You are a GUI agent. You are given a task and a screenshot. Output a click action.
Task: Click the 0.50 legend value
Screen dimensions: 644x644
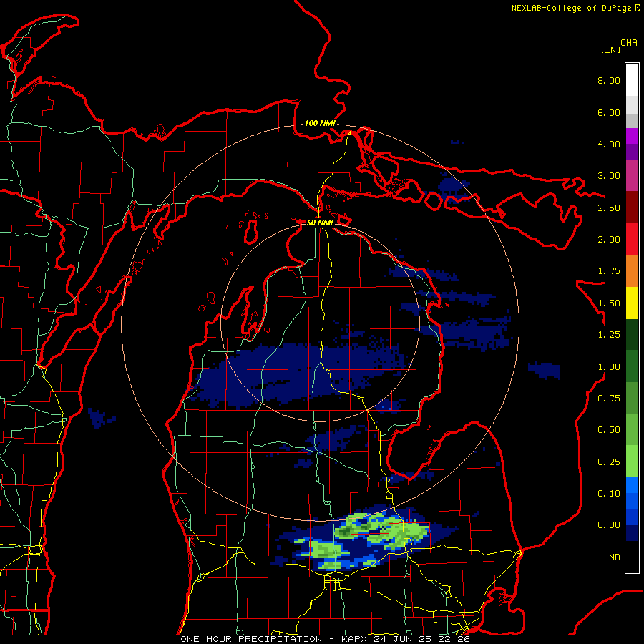tap(609, 430)
